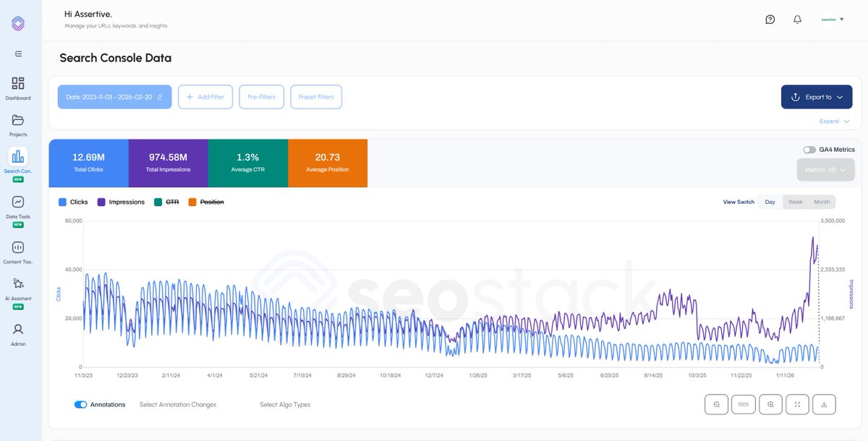Collapse the sidebar menu toggle icon

point(18,53)
